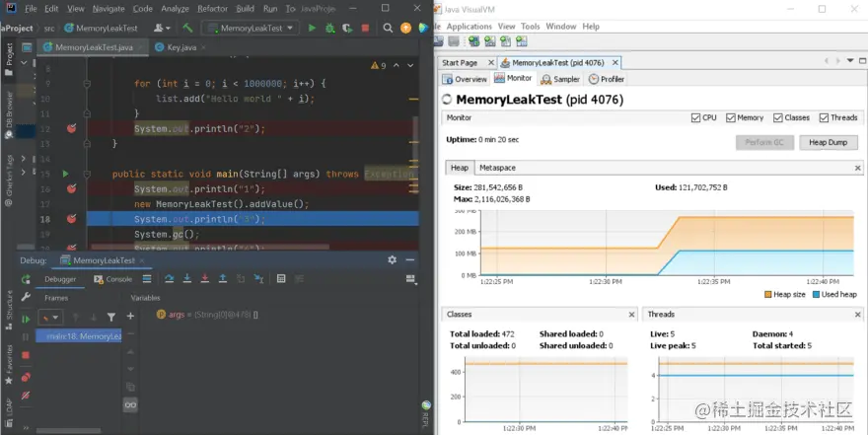Viewport: 868px width, 435px height.
Task: Uncheck the CPU checkbox in VisualVM Monitor
Action: point(695,118)
